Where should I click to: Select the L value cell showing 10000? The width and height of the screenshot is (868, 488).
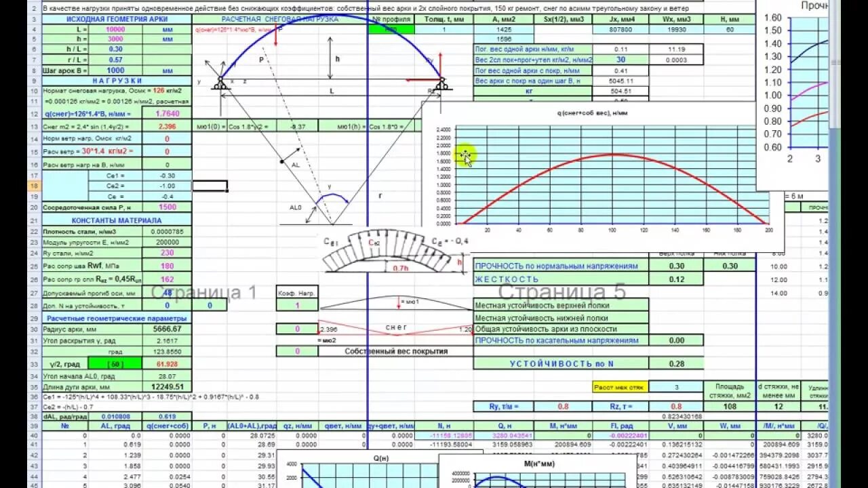(115, 29)
